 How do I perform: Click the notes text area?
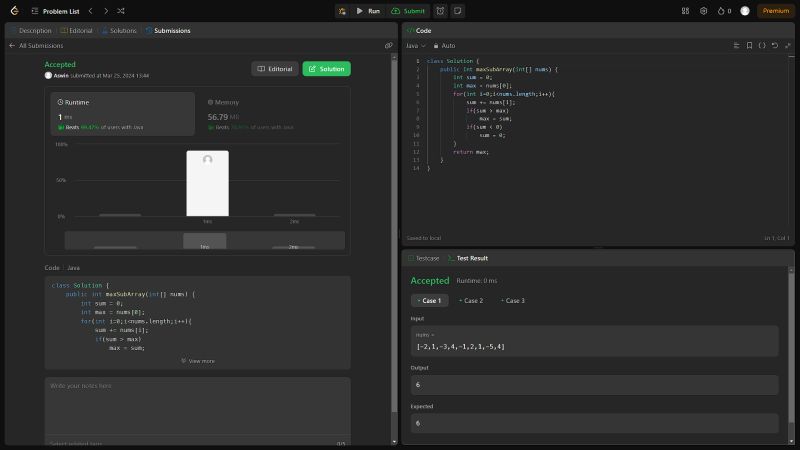[197, 407]
